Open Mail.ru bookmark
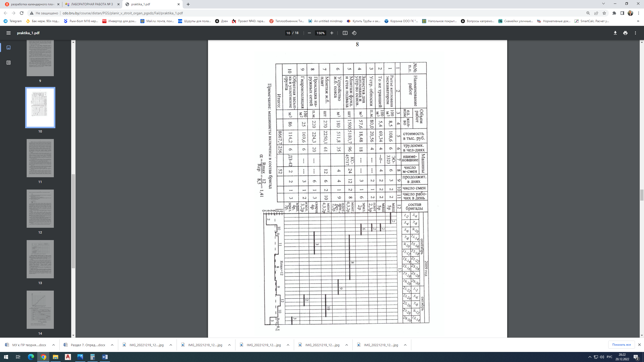Screen dimensions: 644x362 pyautogui.click(x=157, y=21)
